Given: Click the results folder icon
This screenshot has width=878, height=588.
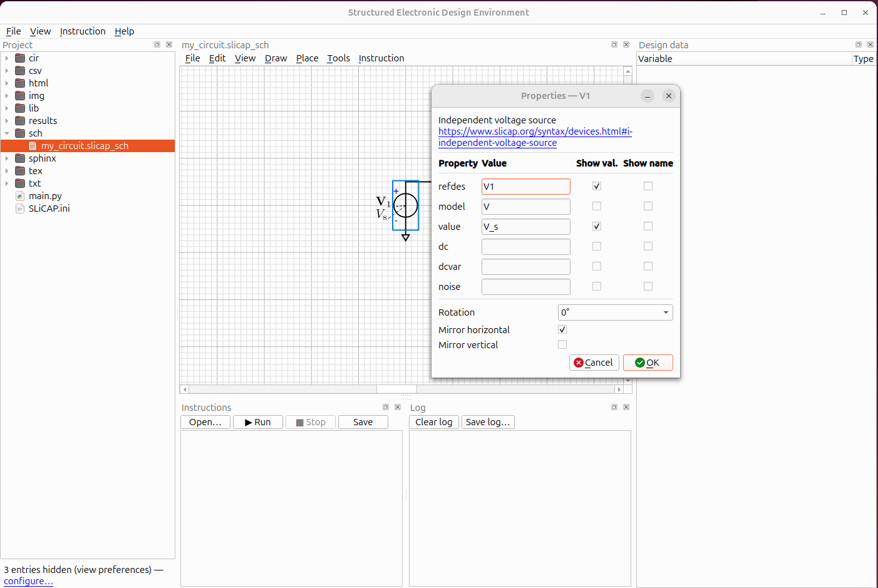Looking at the screenshot, I should pos(20,121).
